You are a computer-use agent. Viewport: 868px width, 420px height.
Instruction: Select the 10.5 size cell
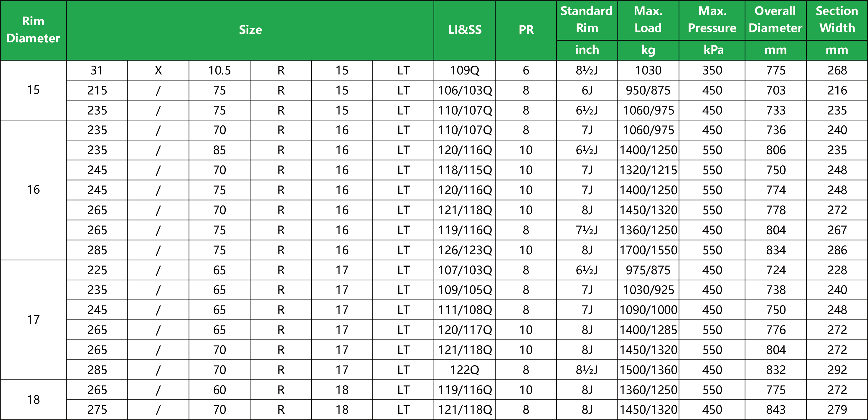pos(220,70)
